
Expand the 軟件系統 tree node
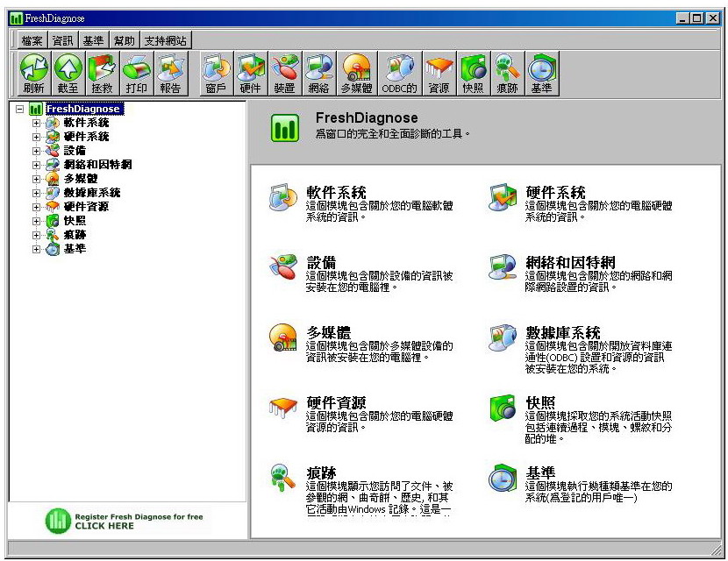[36, 124]
